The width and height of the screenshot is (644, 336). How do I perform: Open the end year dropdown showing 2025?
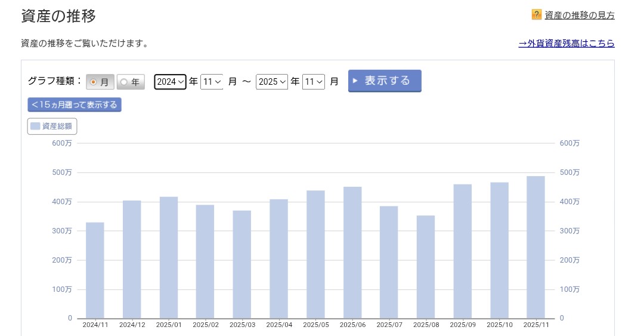272,82
